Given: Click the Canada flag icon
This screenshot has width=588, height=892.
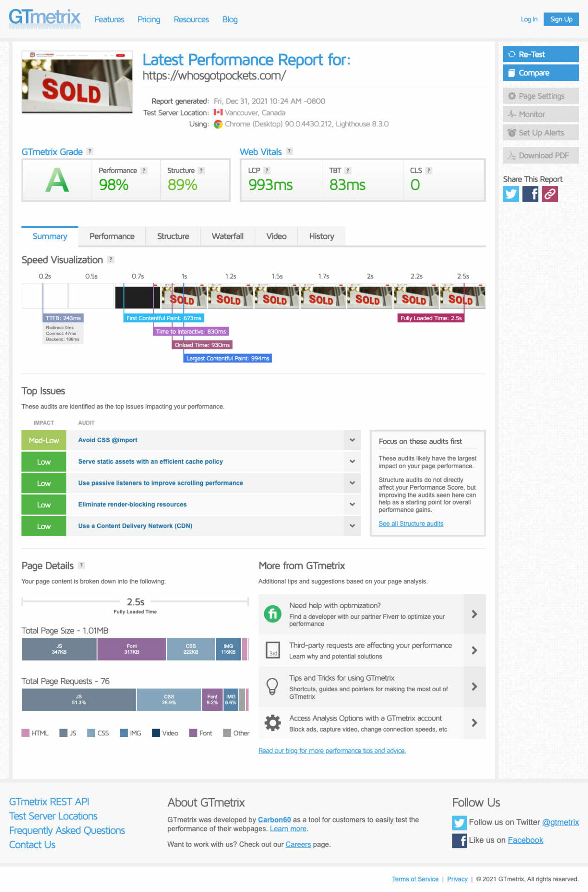Looking at the screenshot, I should [x=218, y=112].
